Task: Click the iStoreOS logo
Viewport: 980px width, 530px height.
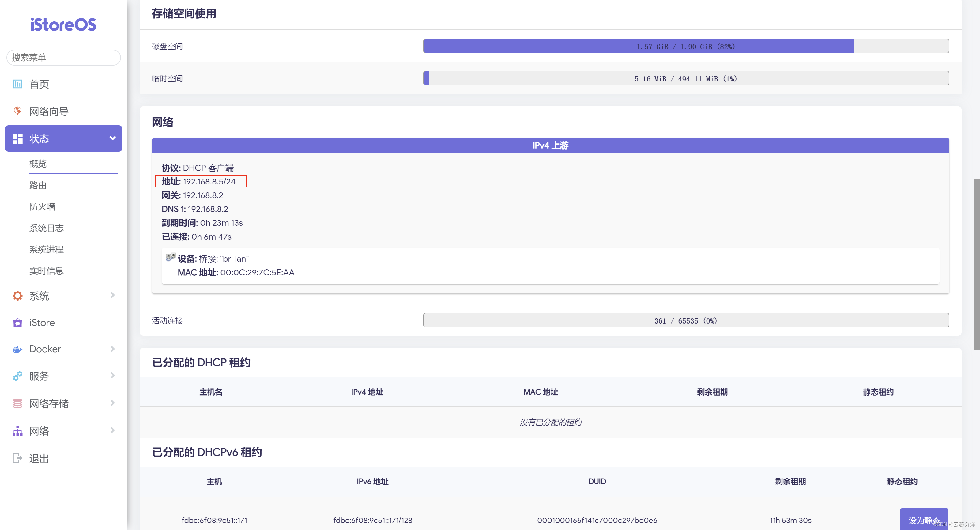Action: coord(63,25)
